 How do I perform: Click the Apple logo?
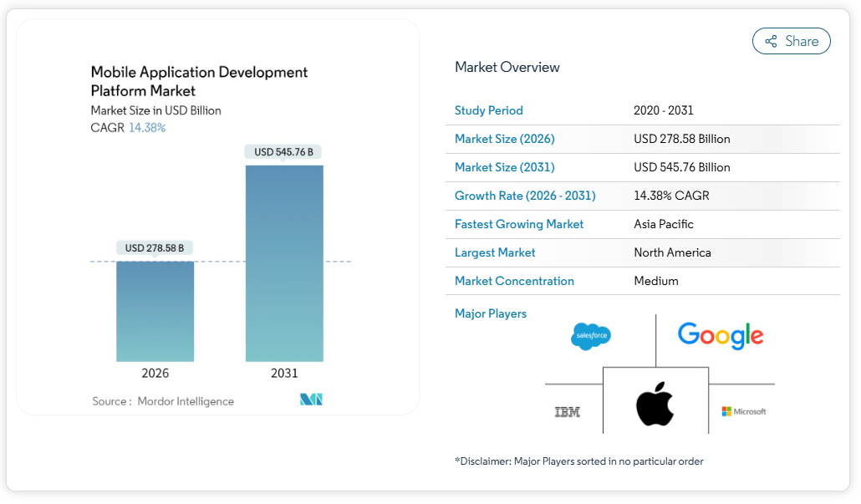click(655, 404)
